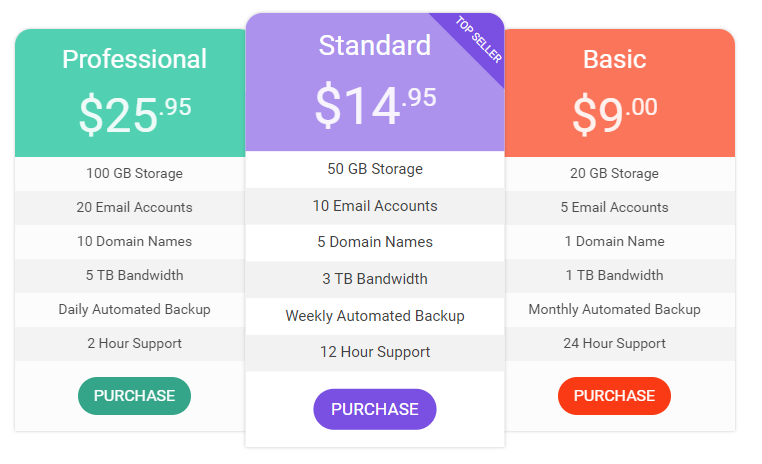Click the purple Standard PURCHASE button

coord(375,409)
